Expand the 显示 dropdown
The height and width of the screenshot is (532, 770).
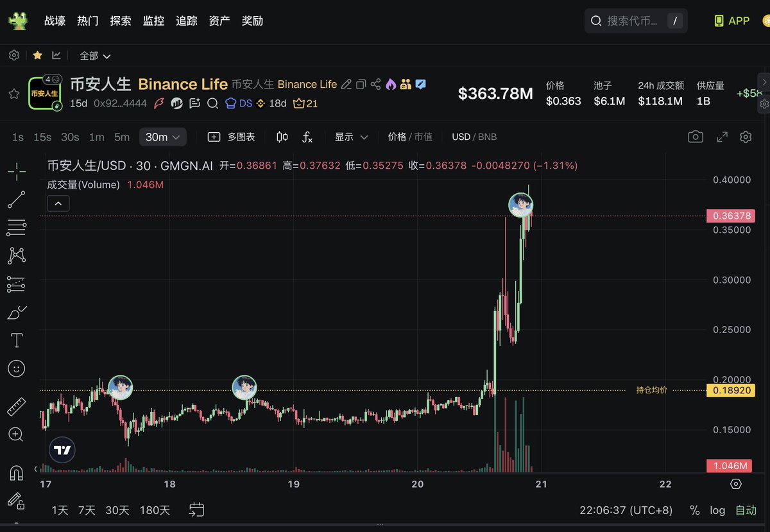(351, 137)
